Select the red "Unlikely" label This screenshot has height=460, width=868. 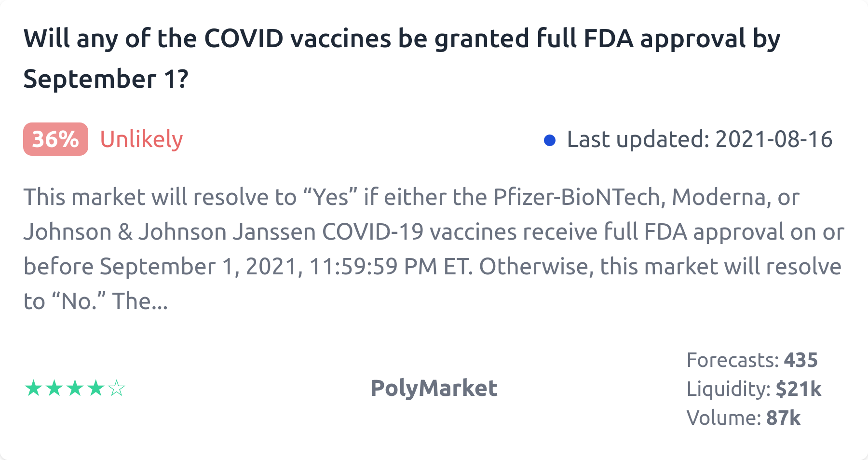(x=141, y=139)
